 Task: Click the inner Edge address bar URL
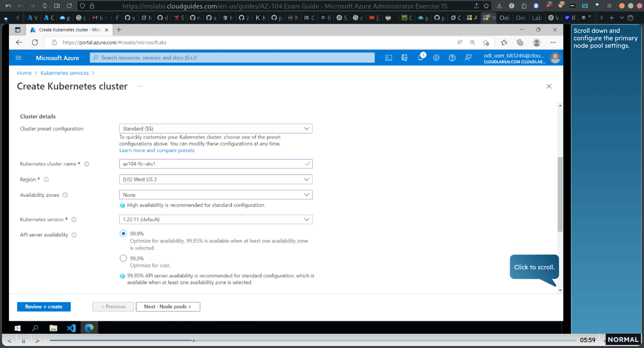[x=114, y=42]
